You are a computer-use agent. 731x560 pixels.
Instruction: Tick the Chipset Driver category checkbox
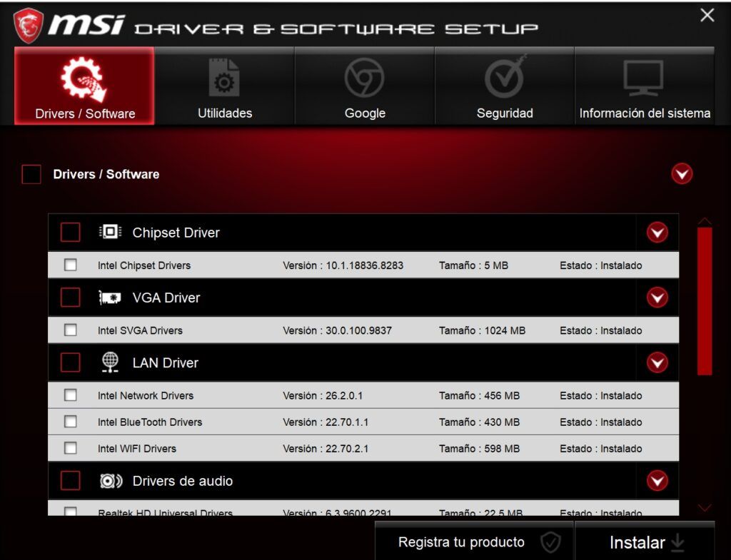[x=71, y=232]
